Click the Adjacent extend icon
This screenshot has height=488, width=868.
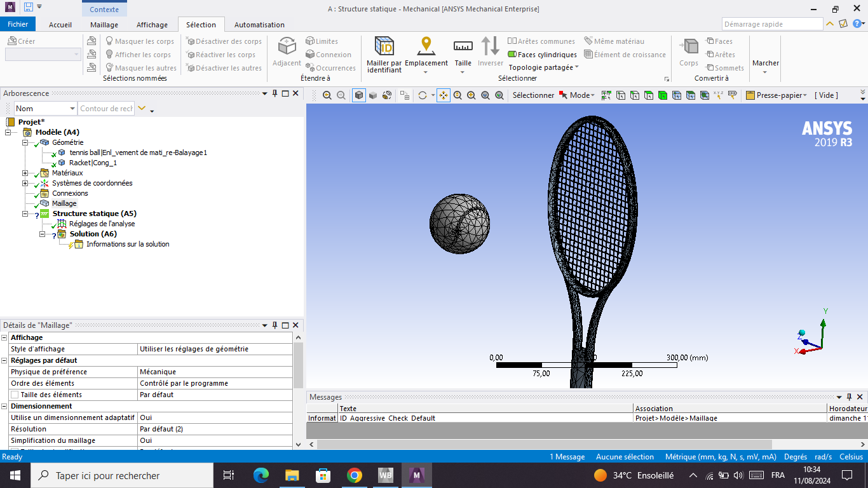(287, 46)
